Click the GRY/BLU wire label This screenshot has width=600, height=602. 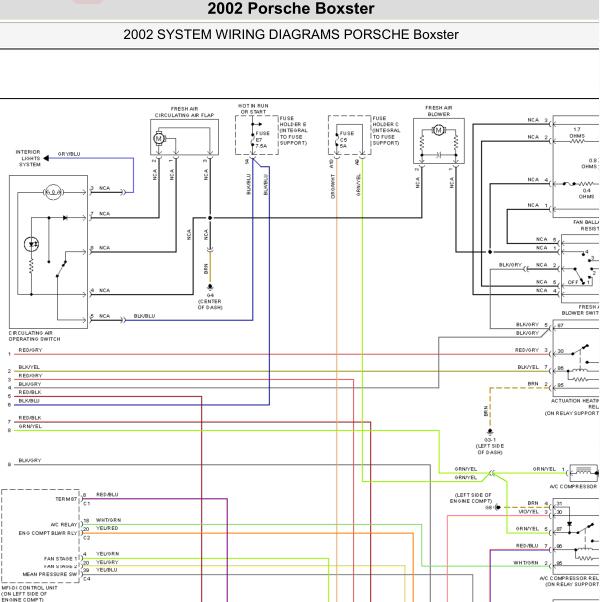(69, 154)
